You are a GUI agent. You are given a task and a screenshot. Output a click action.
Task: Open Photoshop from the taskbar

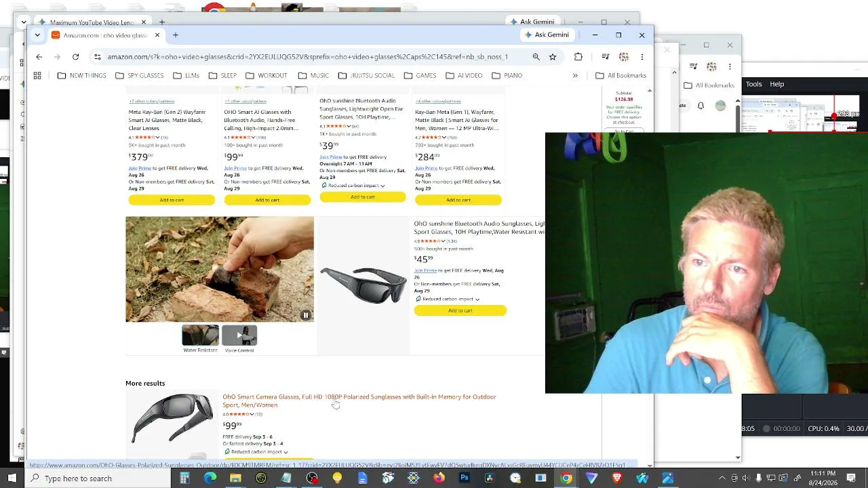pos(465,479)
